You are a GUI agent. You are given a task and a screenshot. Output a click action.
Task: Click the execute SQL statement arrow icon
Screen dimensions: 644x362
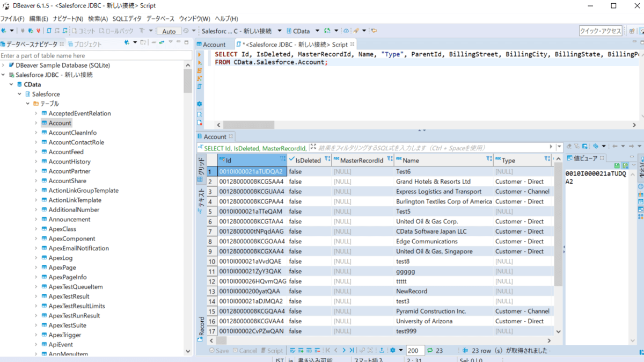tap(200, 55)
